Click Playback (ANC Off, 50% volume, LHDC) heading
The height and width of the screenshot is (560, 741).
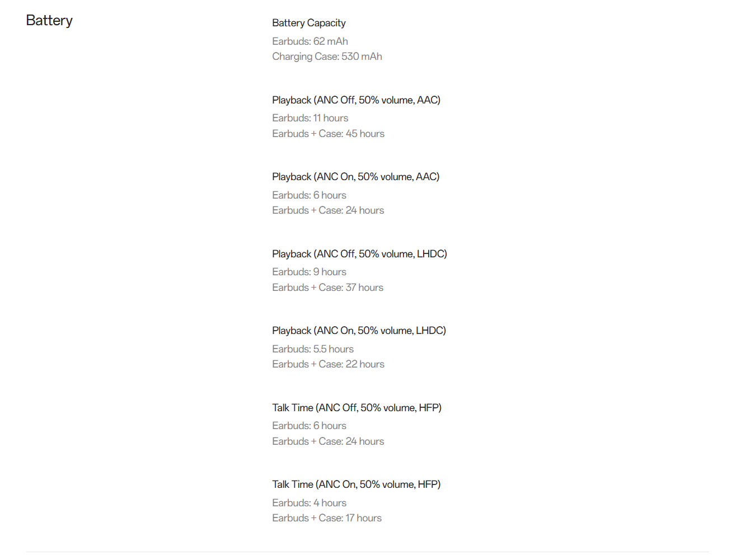359,254
